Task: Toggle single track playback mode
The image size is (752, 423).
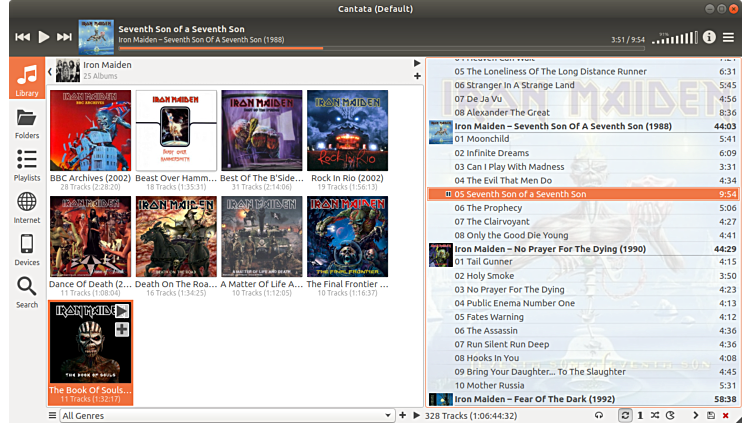Action: point(640,415)
